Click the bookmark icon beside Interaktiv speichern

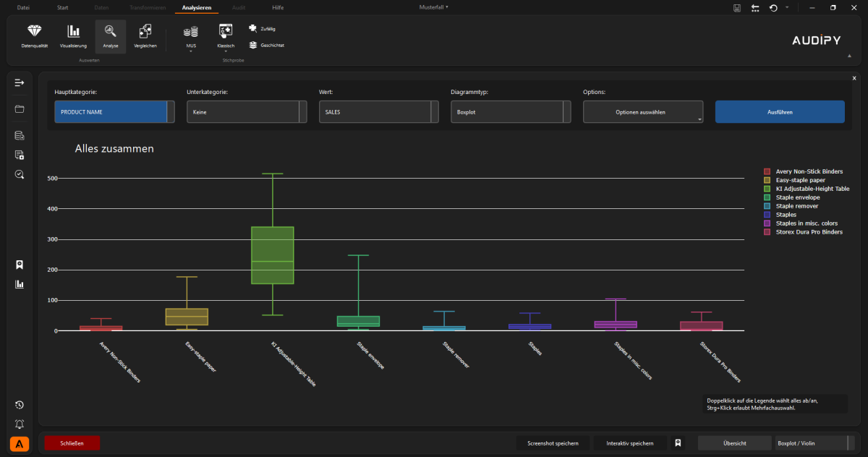[x=678, y=443]
